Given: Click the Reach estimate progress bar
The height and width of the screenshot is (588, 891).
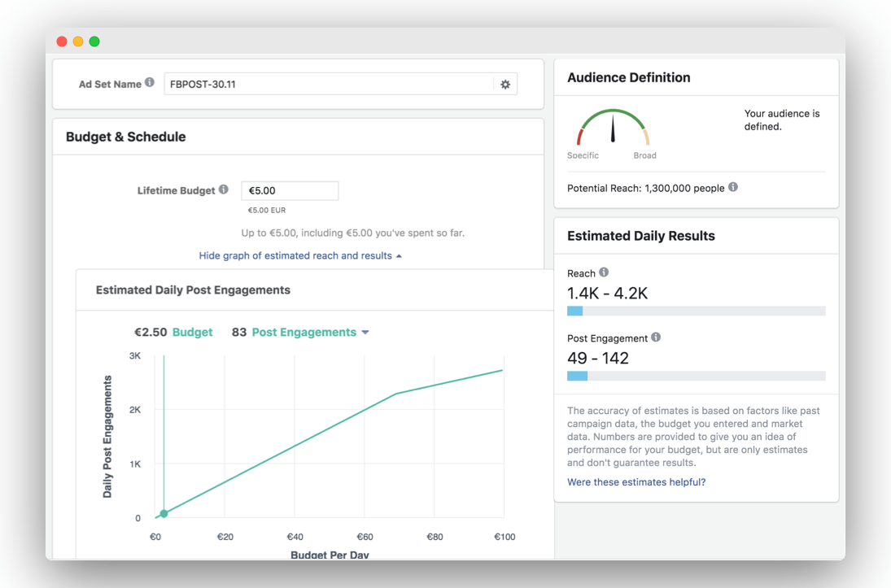Looking at the screenshot, I should pos(696,311).
